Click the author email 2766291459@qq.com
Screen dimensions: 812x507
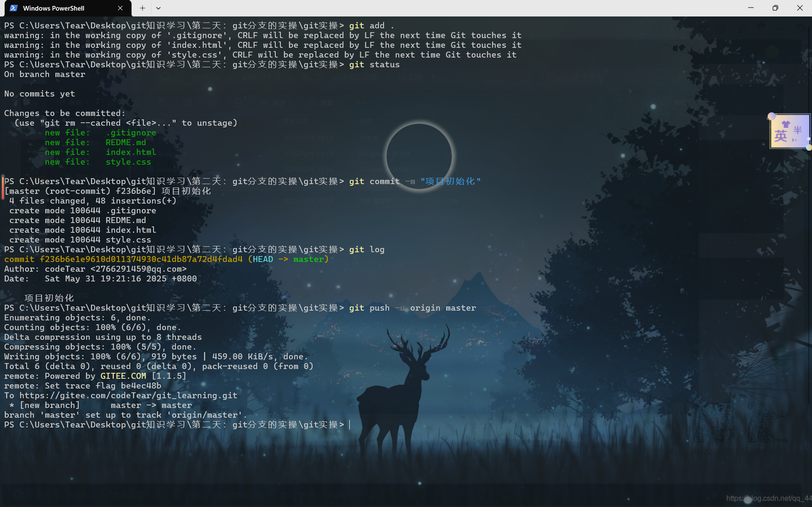click(x=138, y=269)
